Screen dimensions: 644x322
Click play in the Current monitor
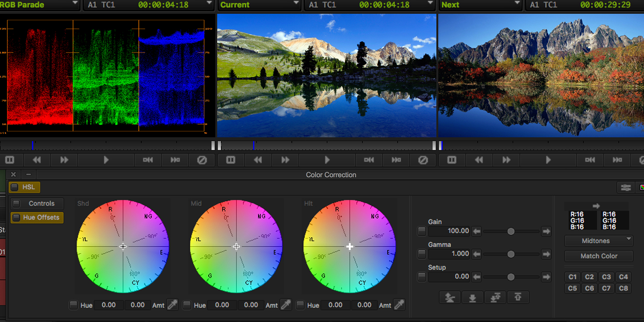327,160
